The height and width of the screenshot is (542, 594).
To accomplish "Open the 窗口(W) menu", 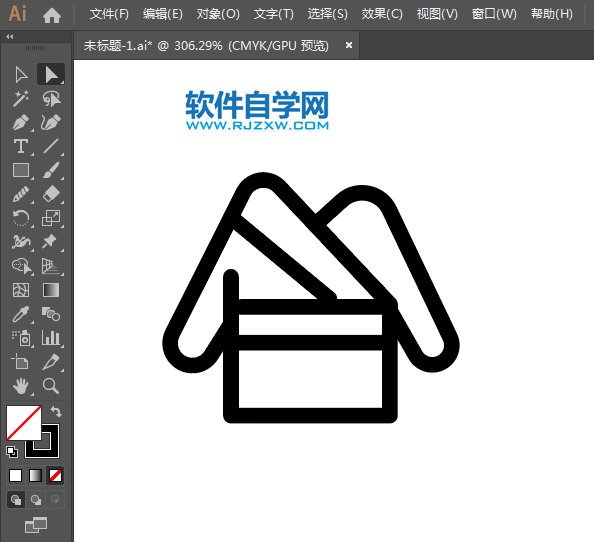I will [x=494, y=14].
